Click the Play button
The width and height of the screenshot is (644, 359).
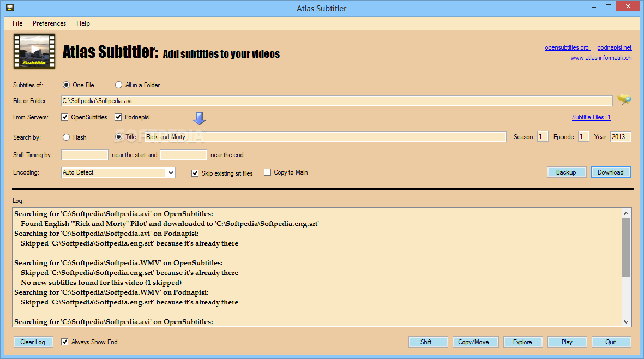[567, 342]
